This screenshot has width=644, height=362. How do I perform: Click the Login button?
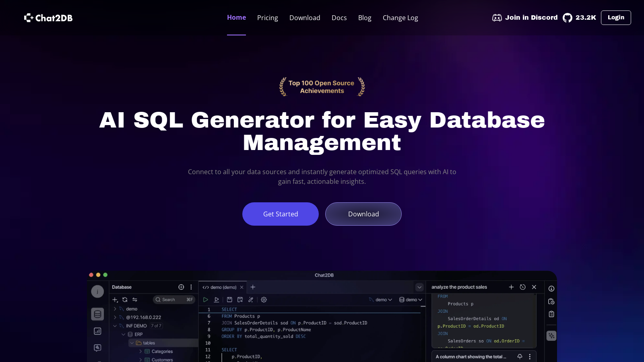(x=615, y=18)
